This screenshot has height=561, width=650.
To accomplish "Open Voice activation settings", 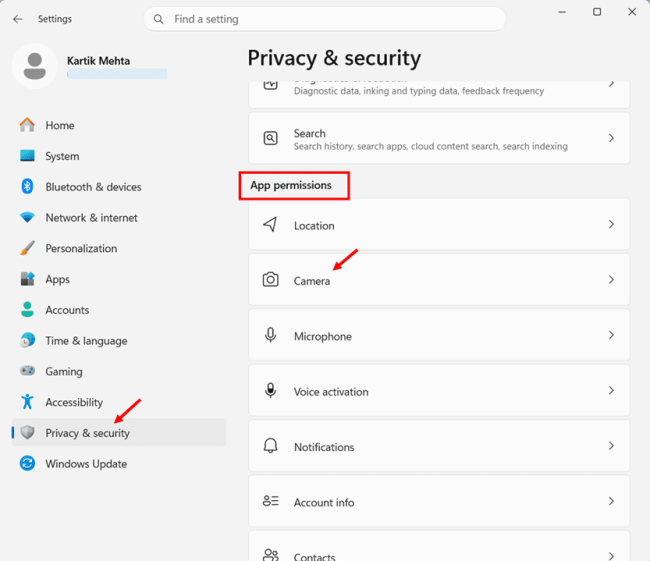I will [439, 391].
